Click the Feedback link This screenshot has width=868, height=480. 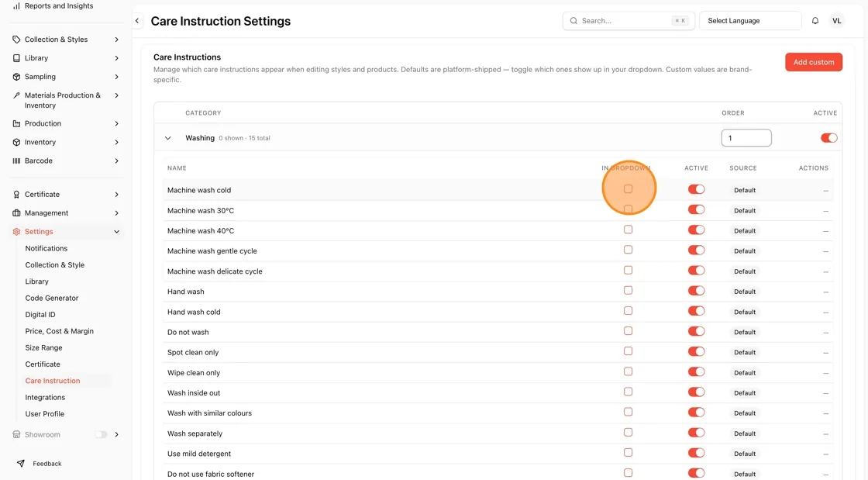coord(47,464)
